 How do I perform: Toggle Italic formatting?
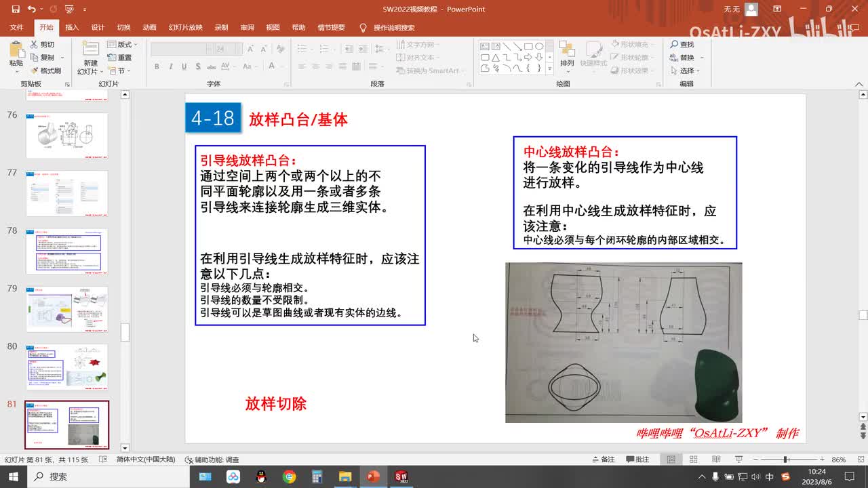click(170, 66)
